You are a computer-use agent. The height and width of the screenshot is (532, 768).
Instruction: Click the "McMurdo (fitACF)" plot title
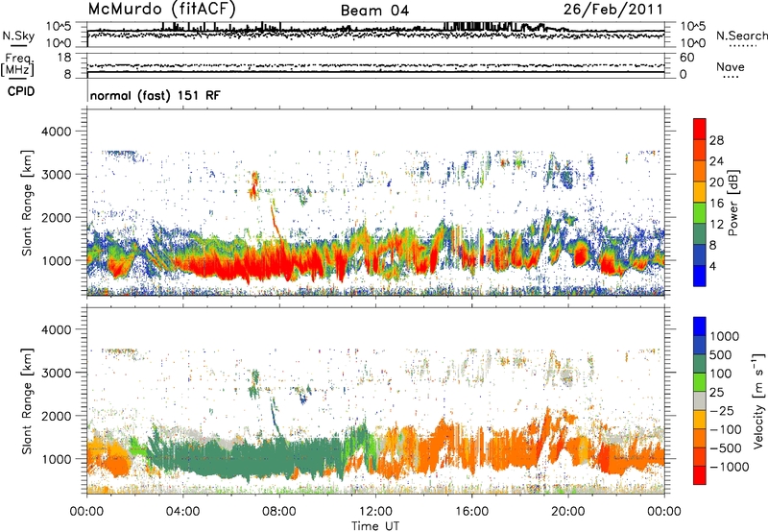click(161, 10)
